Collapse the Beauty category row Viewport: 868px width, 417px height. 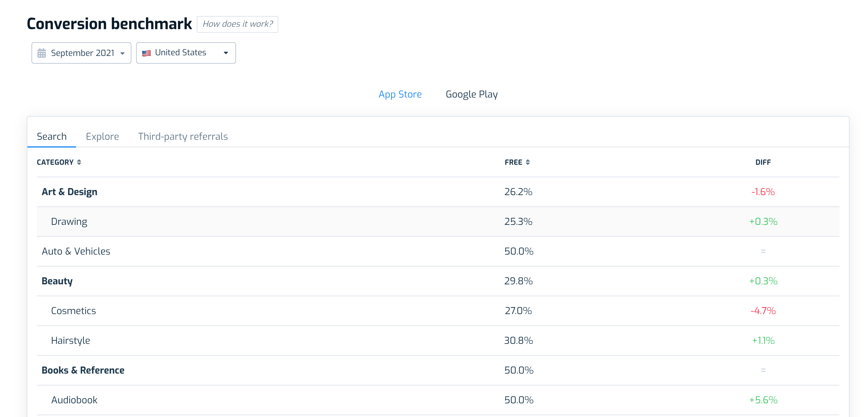[x=438, y=281]
